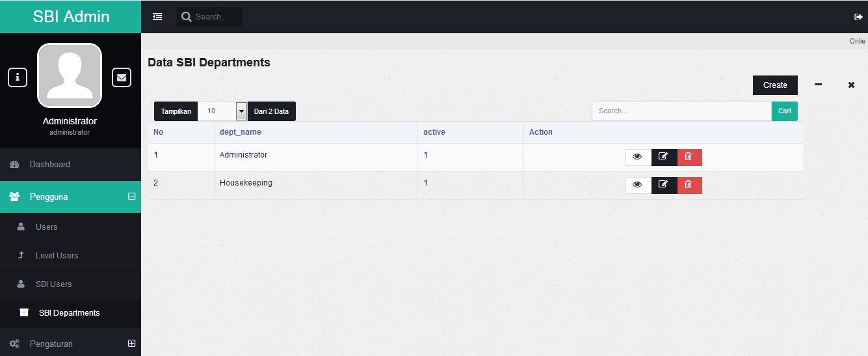Image resolution: width=868 pixels, height=356 pixels.
Task: Click the Cari search button
Action: tap(785, 111)
